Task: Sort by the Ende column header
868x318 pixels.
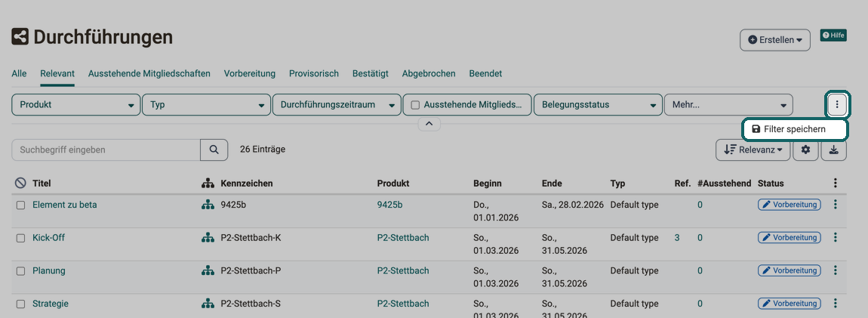Action: click(x=551, y=183)
